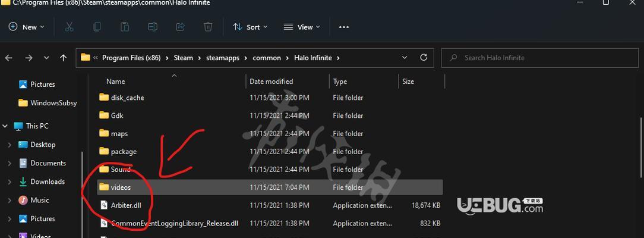Open the Sort dropdown
This screenshot has height=238, width=644.
[250, 27]
